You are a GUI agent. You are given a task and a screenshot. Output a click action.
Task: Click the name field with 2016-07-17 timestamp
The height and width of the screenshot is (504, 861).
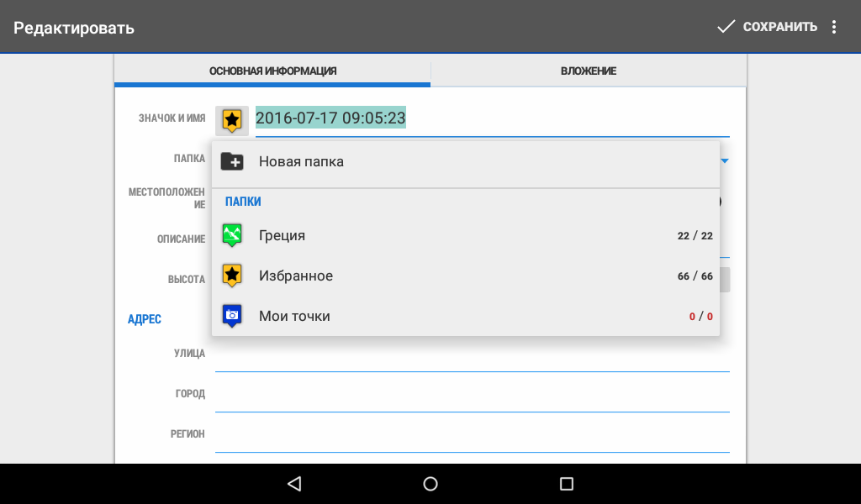(x=492, y=119)
